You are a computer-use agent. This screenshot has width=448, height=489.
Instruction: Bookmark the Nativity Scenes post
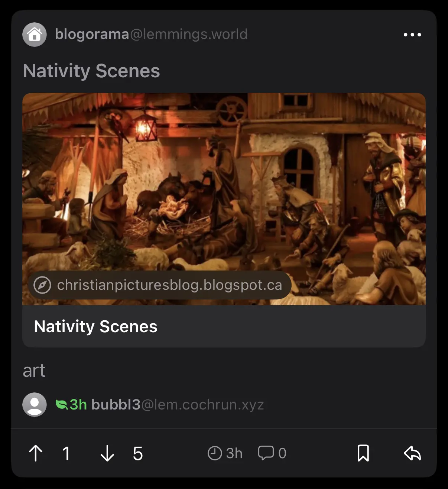coord(363,453)
